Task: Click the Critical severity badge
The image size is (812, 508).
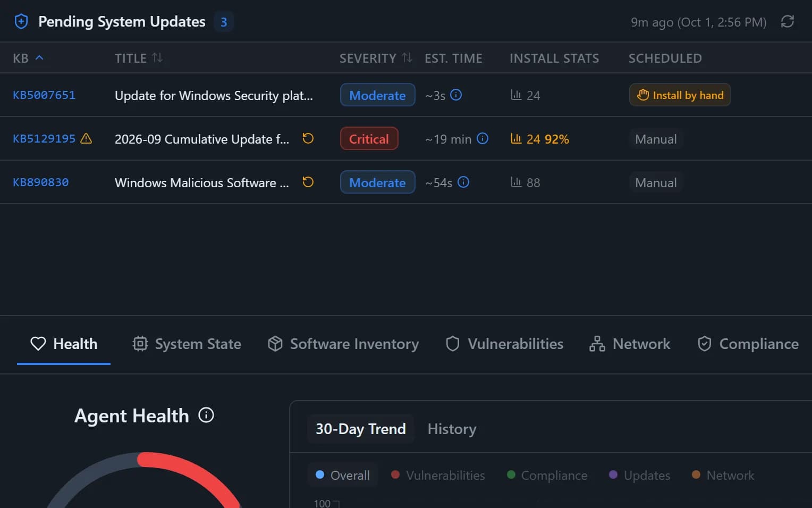Action: tap(369, 139)
